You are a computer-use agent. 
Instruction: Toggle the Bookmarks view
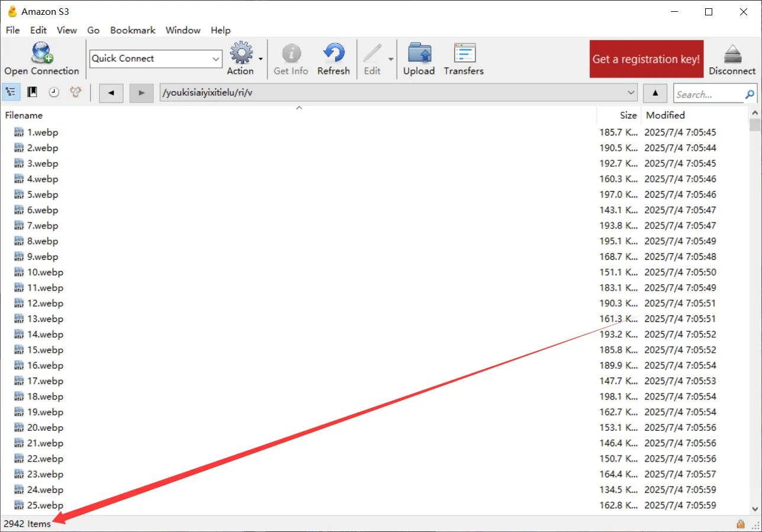pos(33,92)
